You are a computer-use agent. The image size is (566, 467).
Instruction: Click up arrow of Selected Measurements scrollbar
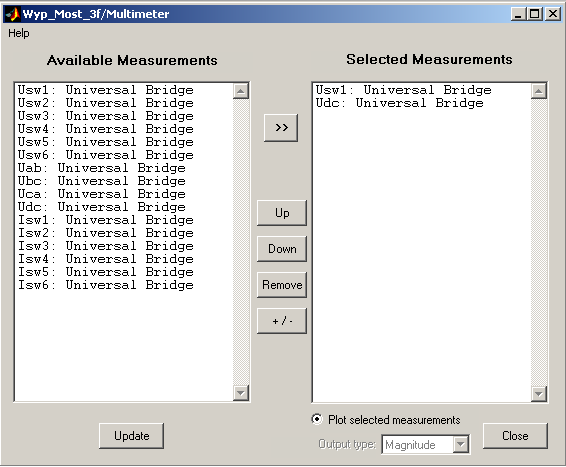point(539,91)
